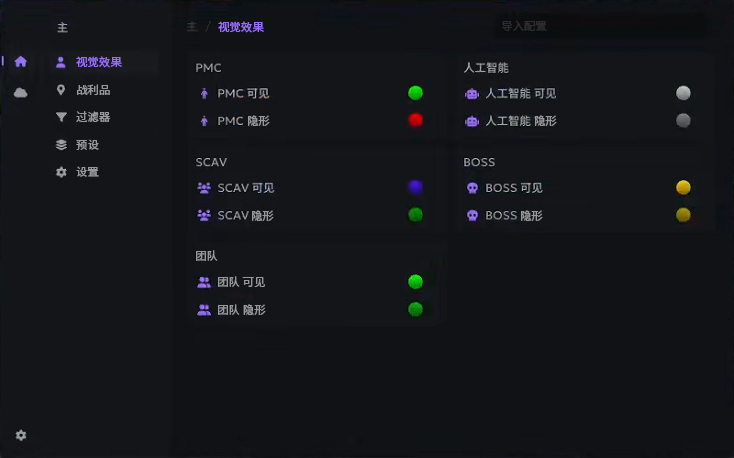Click the 人工智能 隐形 gray color swatch
Screen dimensions: 734x458
tap(683, 120)
